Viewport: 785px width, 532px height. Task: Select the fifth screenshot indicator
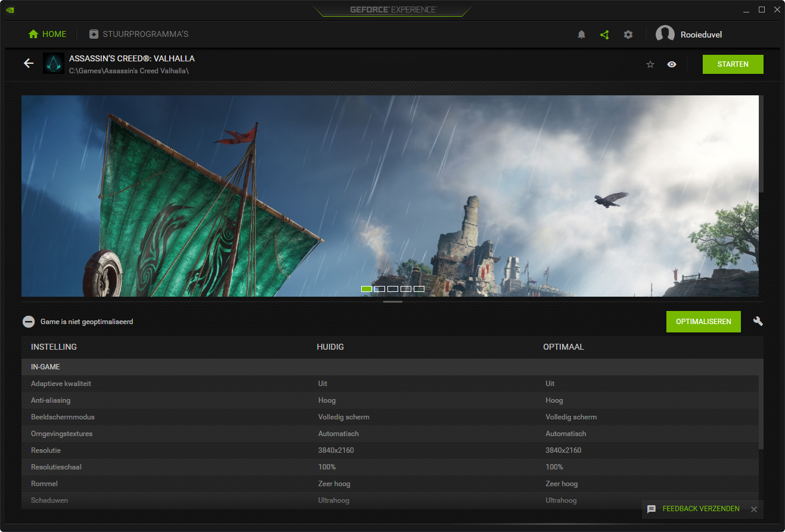[419, 289]
